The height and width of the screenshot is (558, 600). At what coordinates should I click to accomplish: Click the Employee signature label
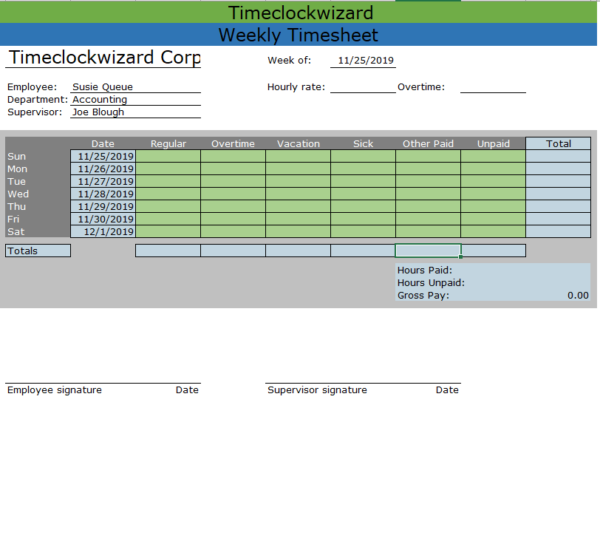coord(54,390)
